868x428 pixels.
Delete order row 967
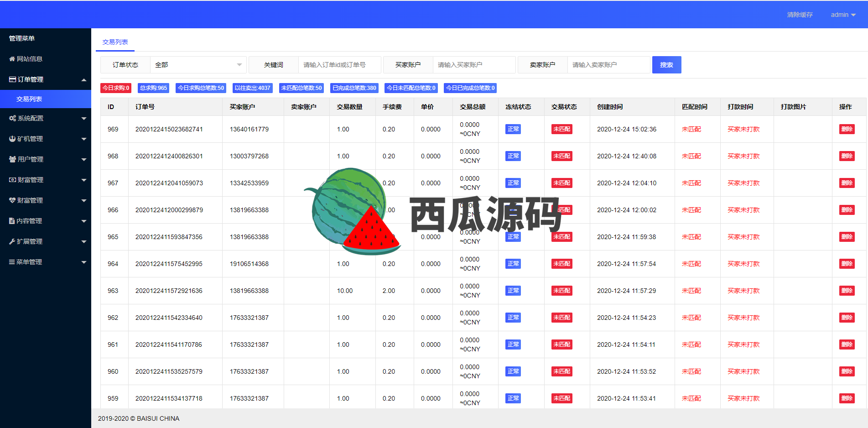[847, 183]
